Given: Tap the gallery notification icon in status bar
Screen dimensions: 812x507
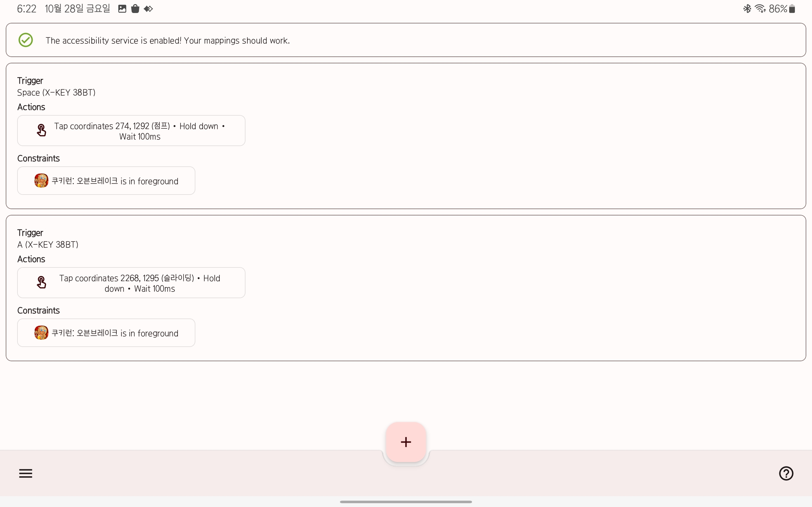Looking at the screenshot, I should [122, 9].
